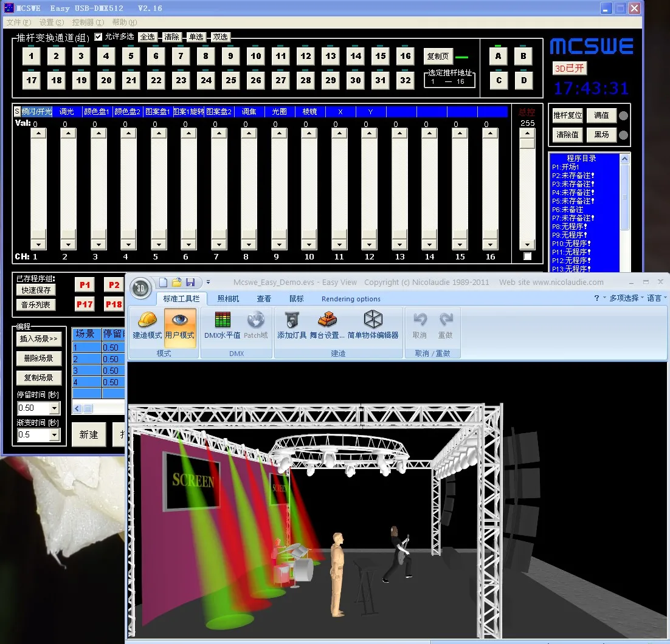Viewport: 670px width, 644px height.
Task: Click 新建 new button
Action: pyautogui.click(x=88, y=435)
